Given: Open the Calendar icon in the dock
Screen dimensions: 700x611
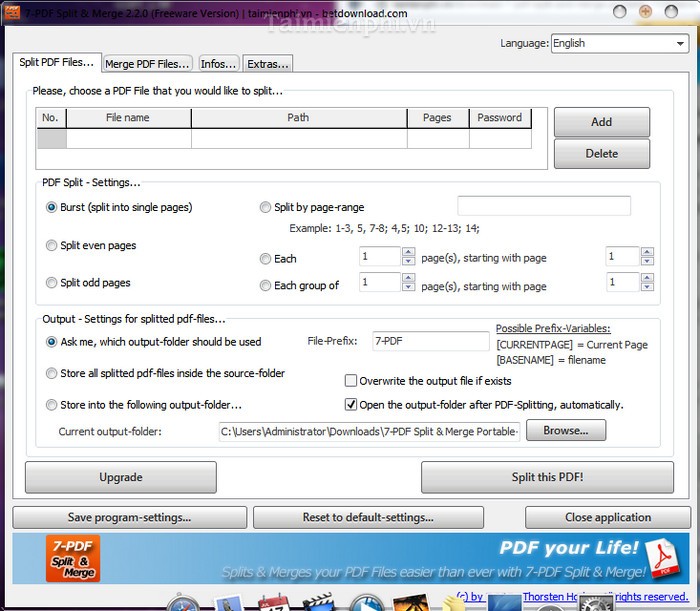Looking at the screenshot, I should [x=274, y=603].
